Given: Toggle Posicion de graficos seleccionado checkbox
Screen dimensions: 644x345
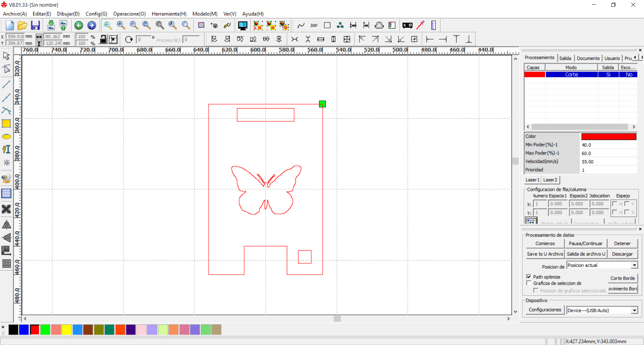Looking at the screenshot, I should point(536,290).
